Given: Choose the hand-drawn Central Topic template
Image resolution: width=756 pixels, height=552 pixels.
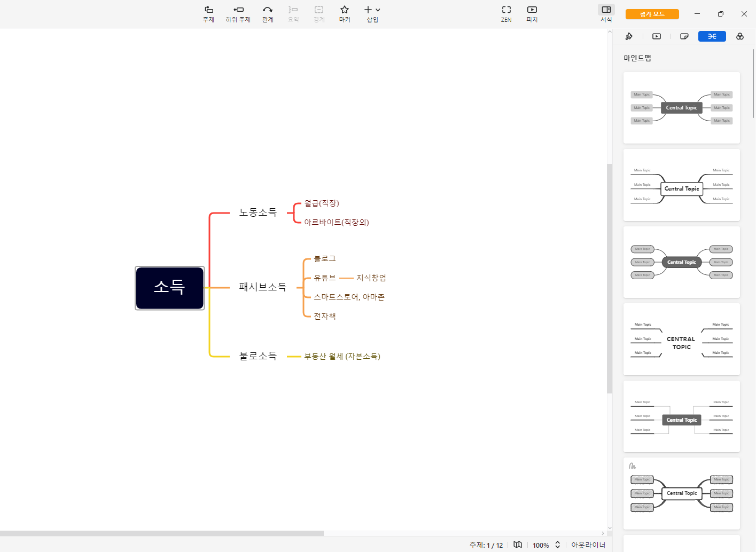Looking at the screenshot, I should pyautogui.click(x=682, y=493).
